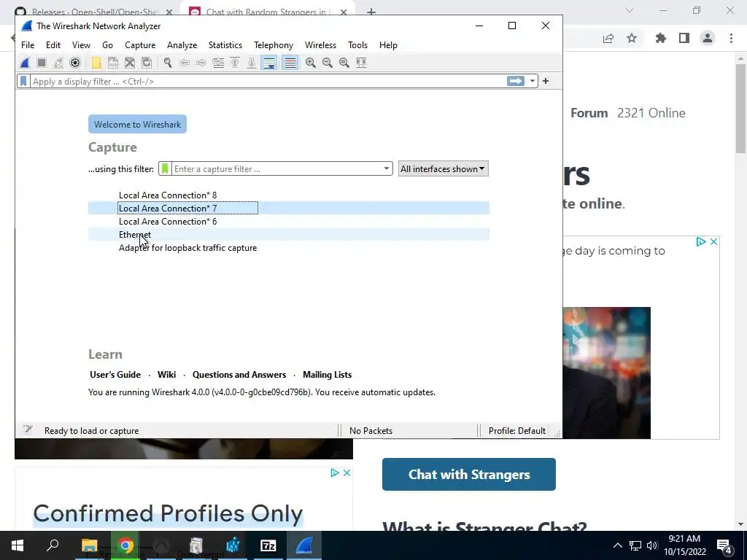
Task: Open the Help menu
Action: pos(388,44)
